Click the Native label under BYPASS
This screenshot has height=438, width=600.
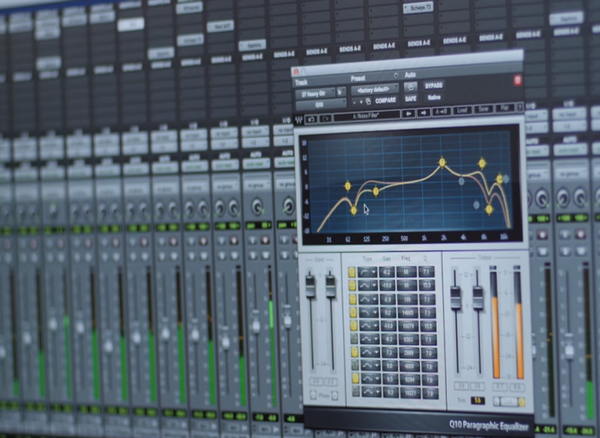click(434, 97)
